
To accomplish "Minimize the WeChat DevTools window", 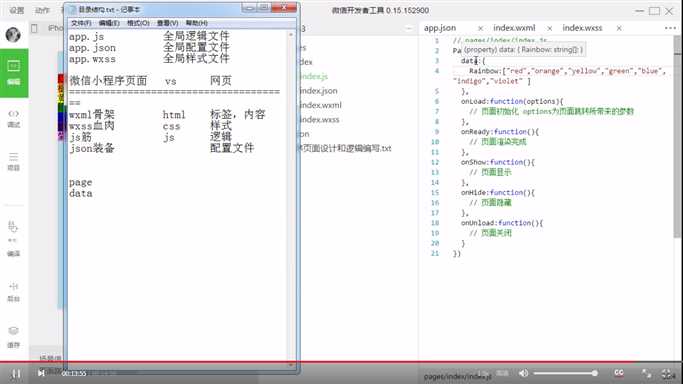I will pyautogui.click(x=639, y=11).
